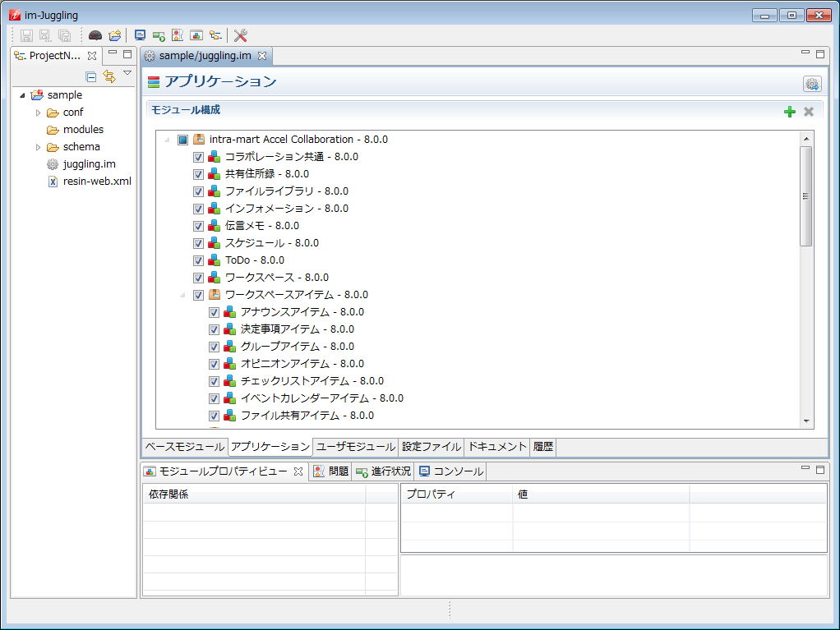Uncheck the アナウンスアイテム checkbox
The height and width of the screenshot is (630, 840).
pyautogui.click(x=214, y=313)
